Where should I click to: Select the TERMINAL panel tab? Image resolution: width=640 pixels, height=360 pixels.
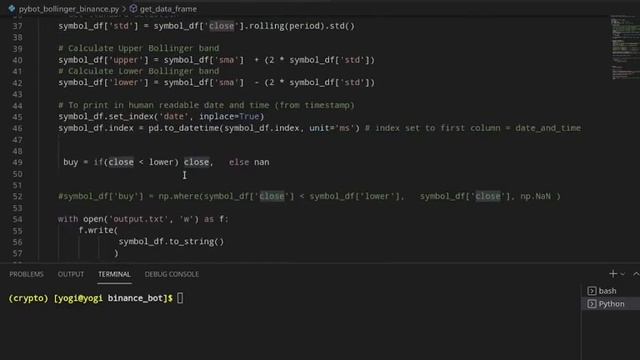coord(114,274)
